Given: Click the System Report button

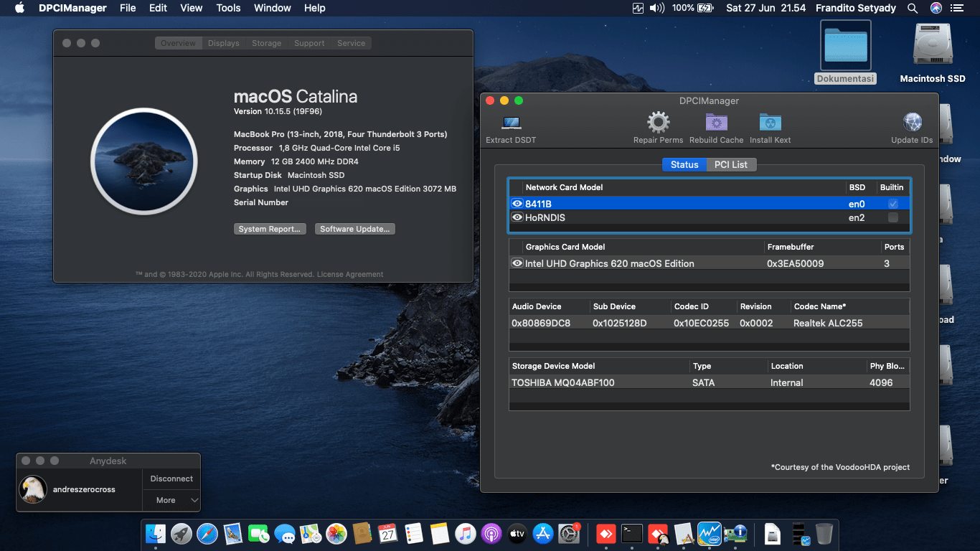Looking at the screenshot, I should (x=270, y=228).
